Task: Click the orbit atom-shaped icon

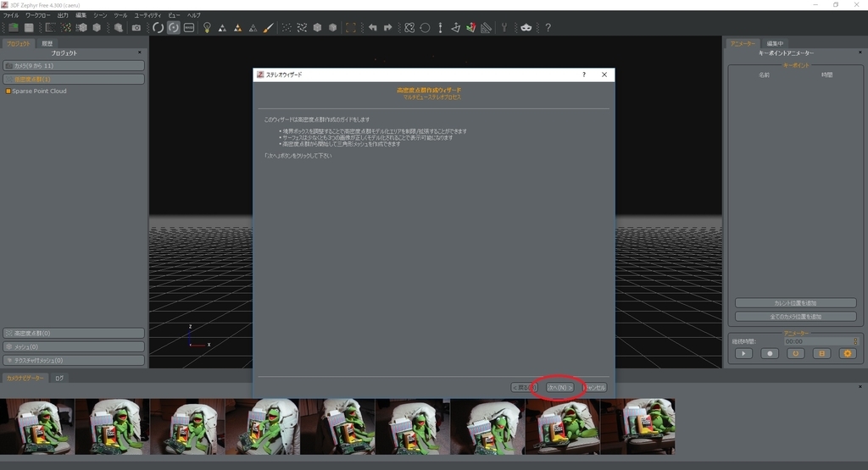Action: click(x=409, y=28)
